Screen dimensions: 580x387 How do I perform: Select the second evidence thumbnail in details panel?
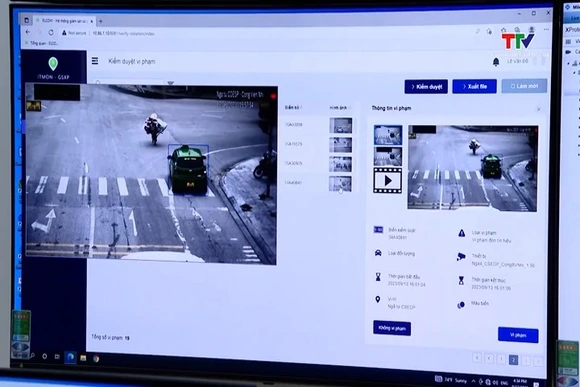pyautogui.click(x=388, y=156)
